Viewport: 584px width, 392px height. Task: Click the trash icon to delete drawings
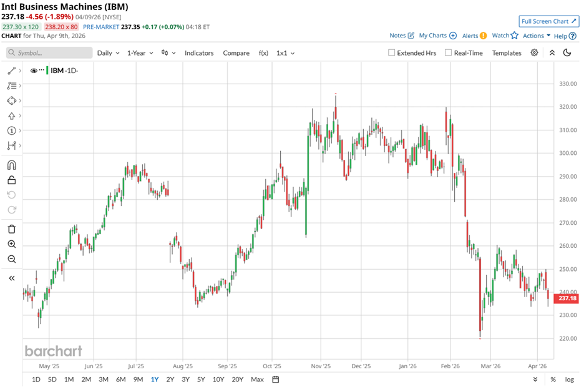(x=11, y=228)
